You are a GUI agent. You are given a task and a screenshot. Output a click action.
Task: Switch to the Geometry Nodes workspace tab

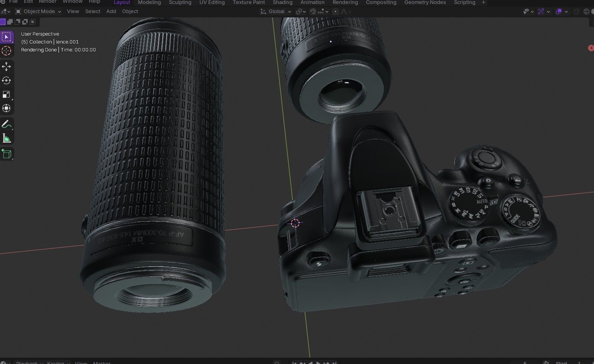click(x=425, y=2)
